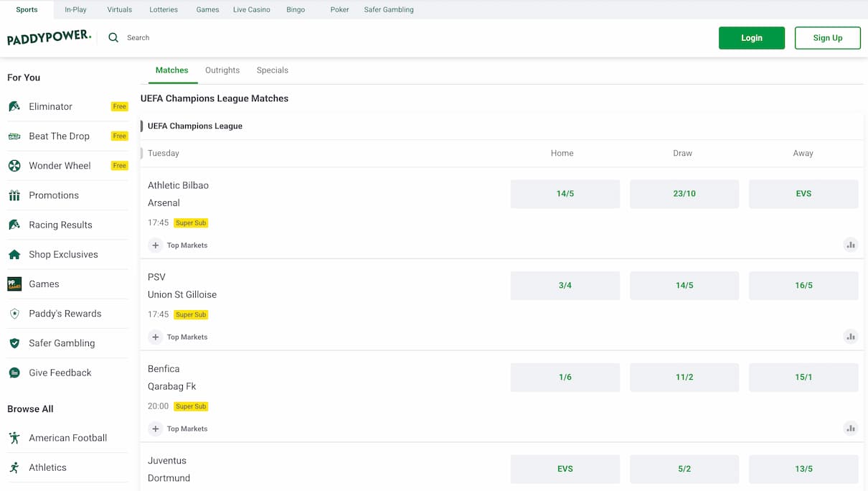Select Arsenal away odds EVS
This screenshot has height=491, width=868.
(803, 194)
